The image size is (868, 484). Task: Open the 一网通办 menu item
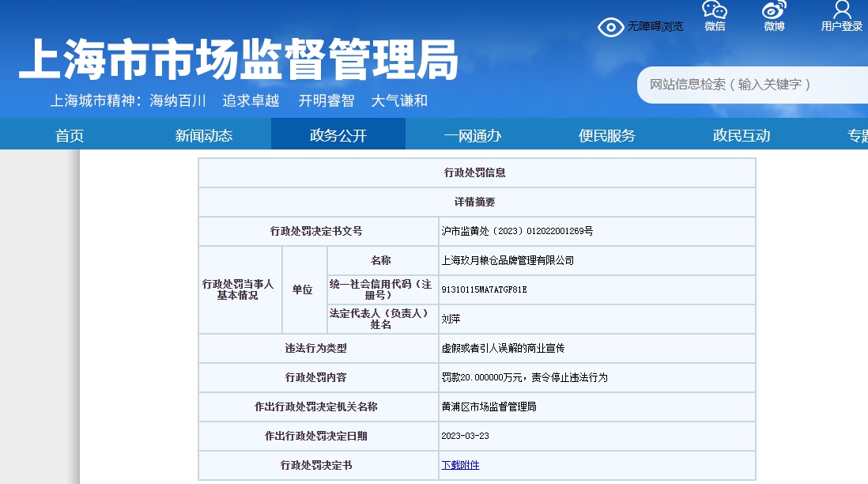(x=473, y=135)
